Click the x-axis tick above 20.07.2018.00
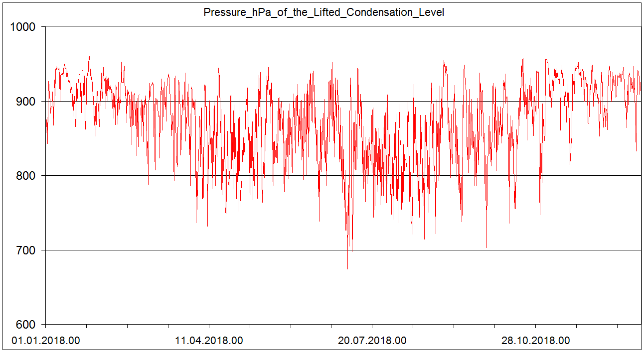 point(372,326)
